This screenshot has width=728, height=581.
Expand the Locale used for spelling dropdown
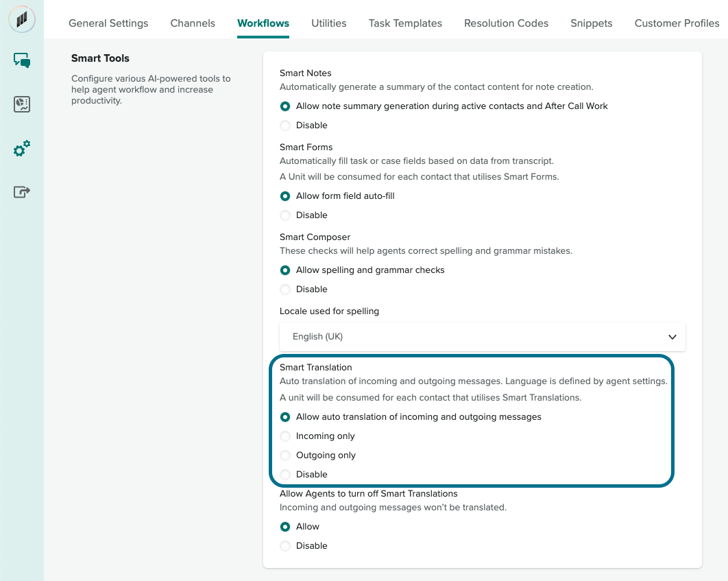tap(482, 337)
